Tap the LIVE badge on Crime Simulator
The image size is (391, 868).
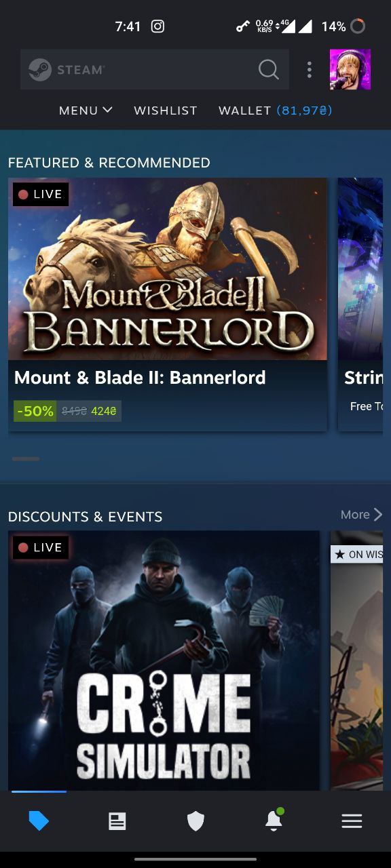point(41,547)
